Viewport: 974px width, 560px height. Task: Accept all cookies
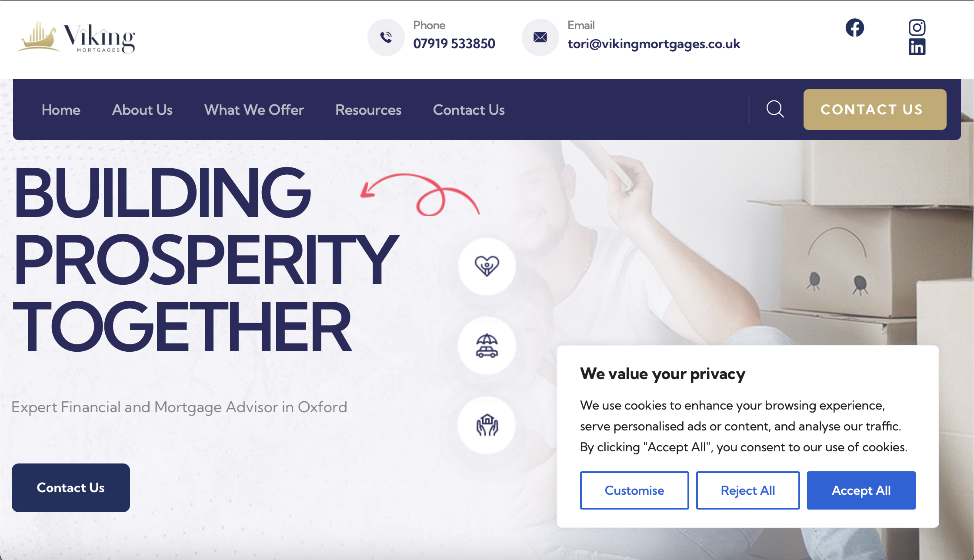click(x=861, y=490)
